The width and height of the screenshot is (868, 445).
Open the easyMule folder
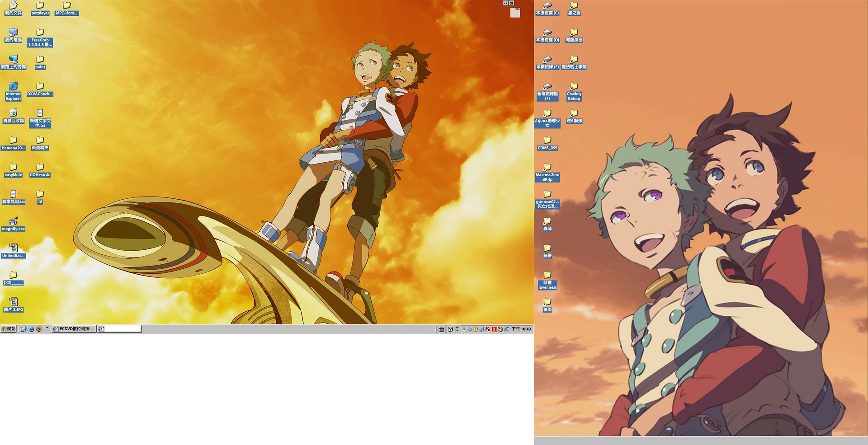[13, 167]
